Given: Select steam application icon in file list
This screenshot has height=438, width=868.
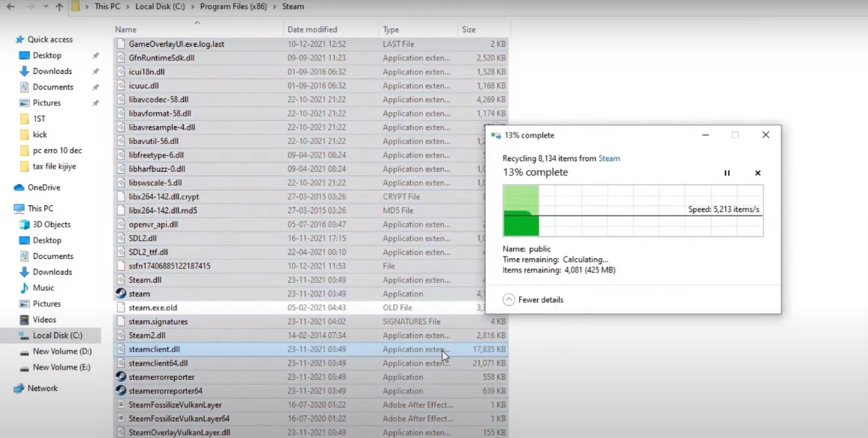Looking at the screenshot, I should pyautogui.click(x=121, y=294).
